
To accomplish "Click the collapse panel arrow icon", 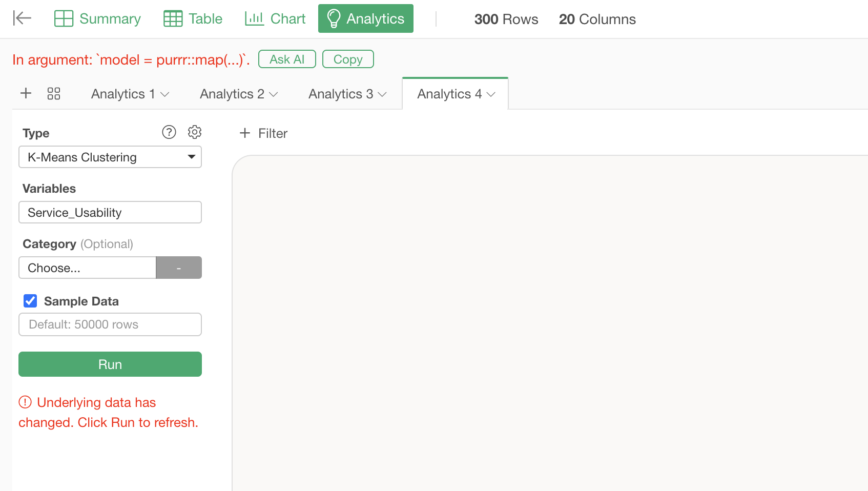I will [22, 18].
